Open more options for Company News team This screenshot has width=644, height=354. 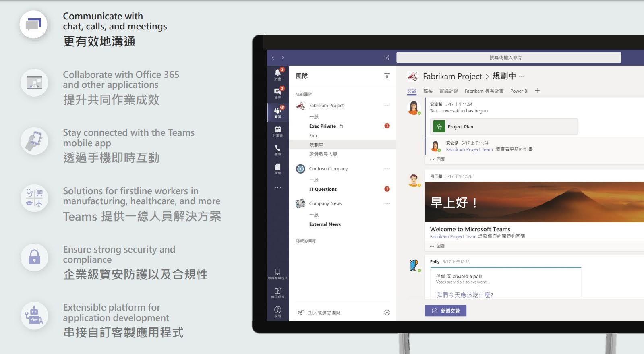[387, 203]
